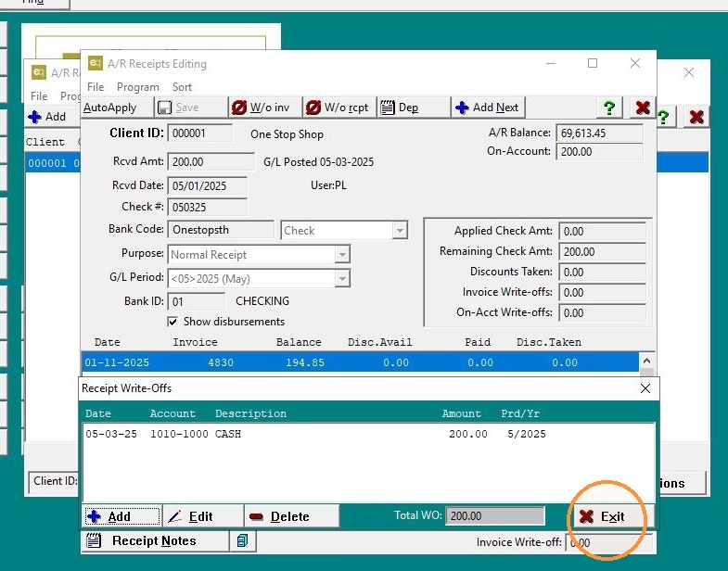Screen dimensions: 728x571
Task: Click the Check # field 050325
Action: (x=207, y=207)
